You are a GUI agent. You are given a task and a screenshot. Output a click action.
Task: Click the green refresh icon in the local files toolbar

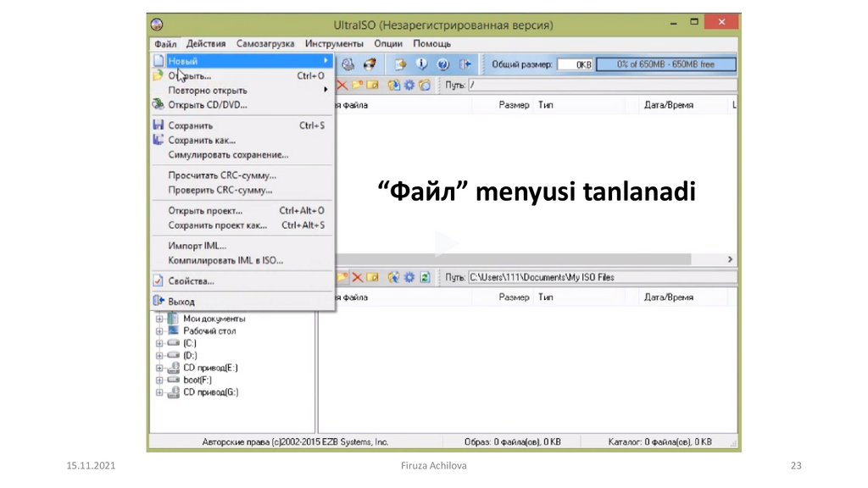click(x=425, y=277)
